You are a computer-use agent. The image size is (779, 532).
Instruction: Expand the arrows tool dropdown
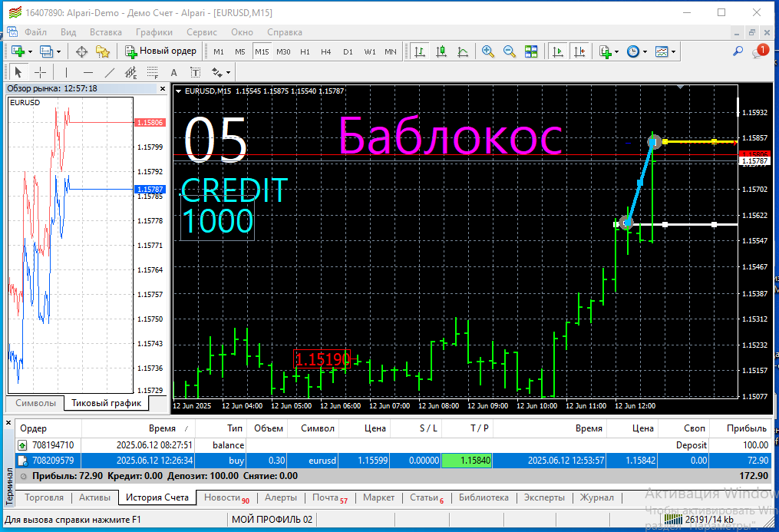[228, 73]
